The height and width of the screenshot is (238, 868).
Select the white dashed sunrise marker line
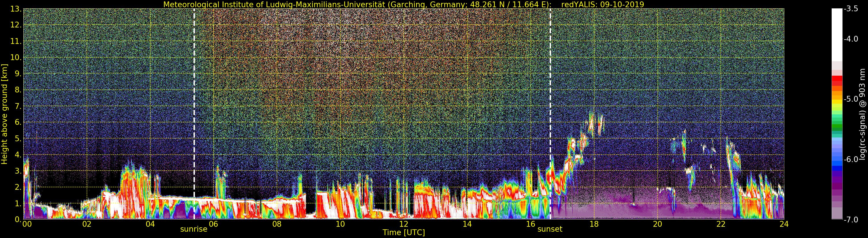194,114
